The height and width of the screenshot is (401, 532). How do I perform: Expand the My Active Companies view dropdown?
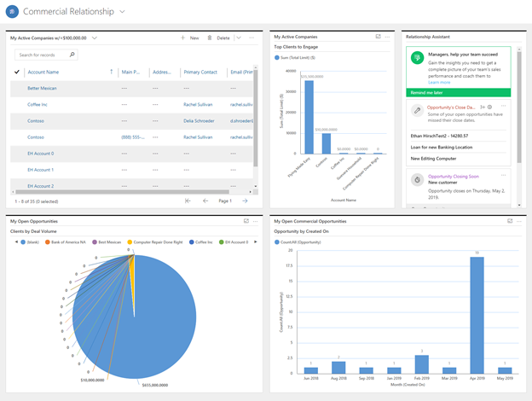(95, 38)
